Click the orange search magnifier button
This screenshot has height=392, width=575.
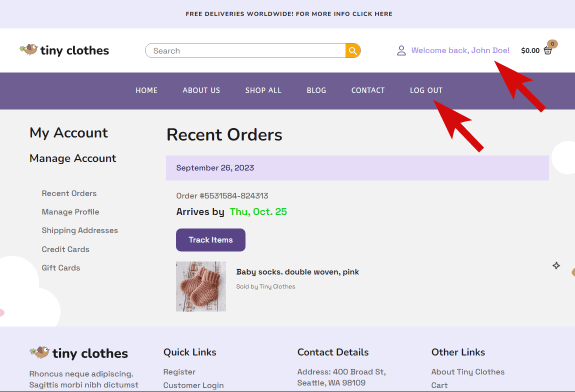[x=353, y=50]
